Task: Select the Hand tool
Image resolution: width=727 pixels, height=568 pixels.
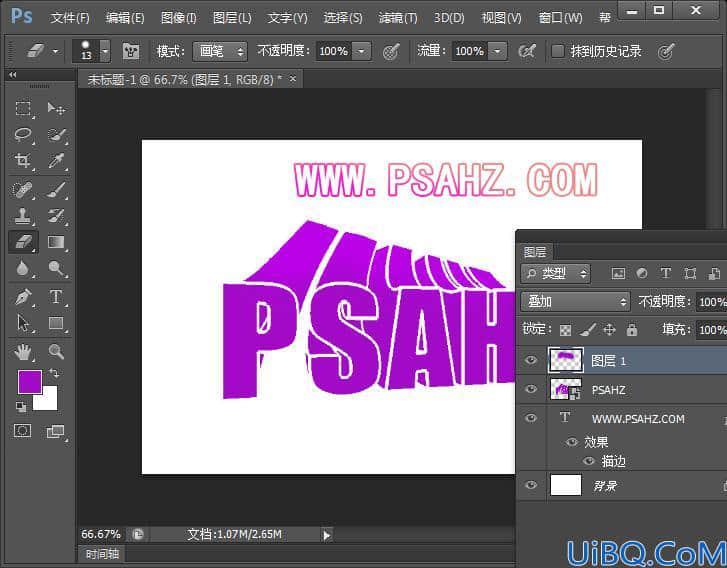Action: point(23,352)
